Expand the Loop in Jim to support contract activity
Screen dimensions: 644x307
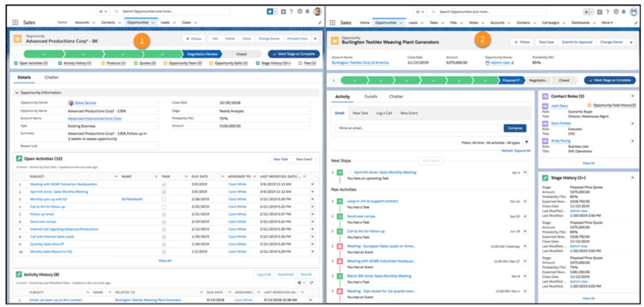click(x=333, y=201)
